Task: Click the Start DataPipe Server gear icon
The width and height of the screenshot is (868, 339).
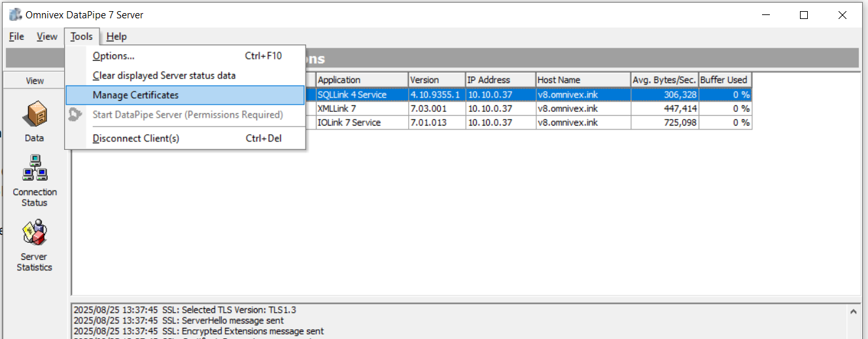Action: click(x=76, y=115)
